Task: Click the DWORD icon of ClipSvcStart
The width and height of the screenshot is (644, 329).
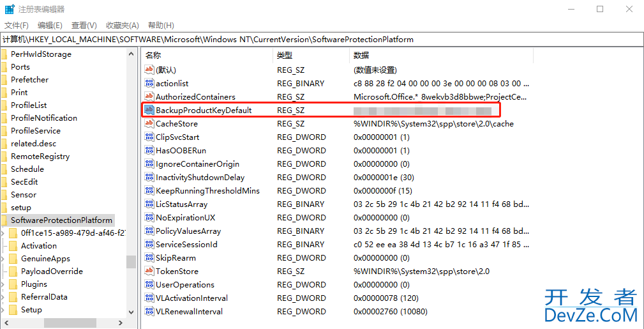Action: click(x=149, y=137)
